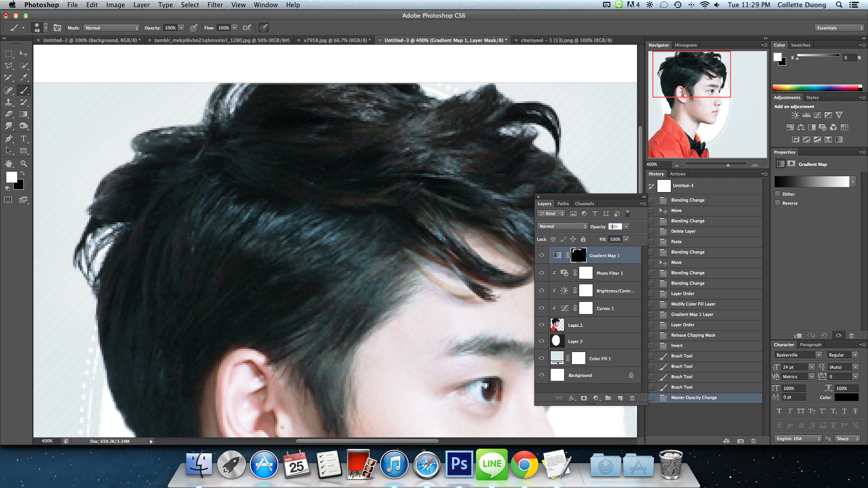Click the gradient map preview bar
Screen dimensions: 868x488
tap(811, 182)
